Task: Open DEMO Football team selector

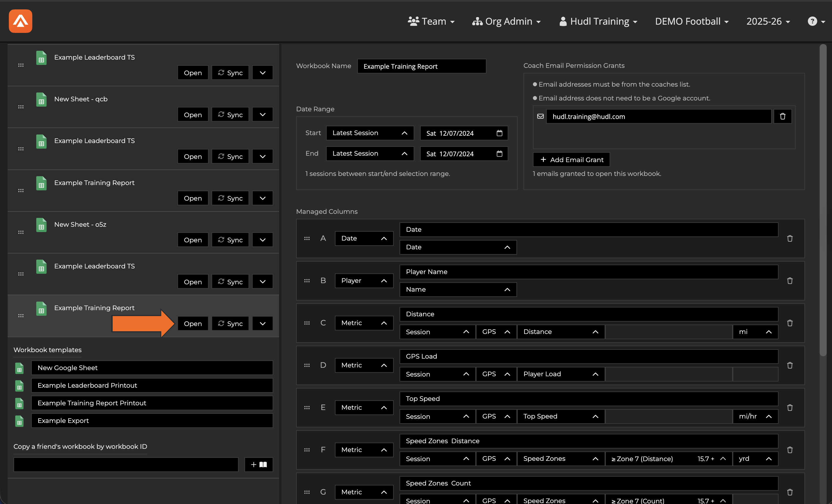Action: click(692, 21)
